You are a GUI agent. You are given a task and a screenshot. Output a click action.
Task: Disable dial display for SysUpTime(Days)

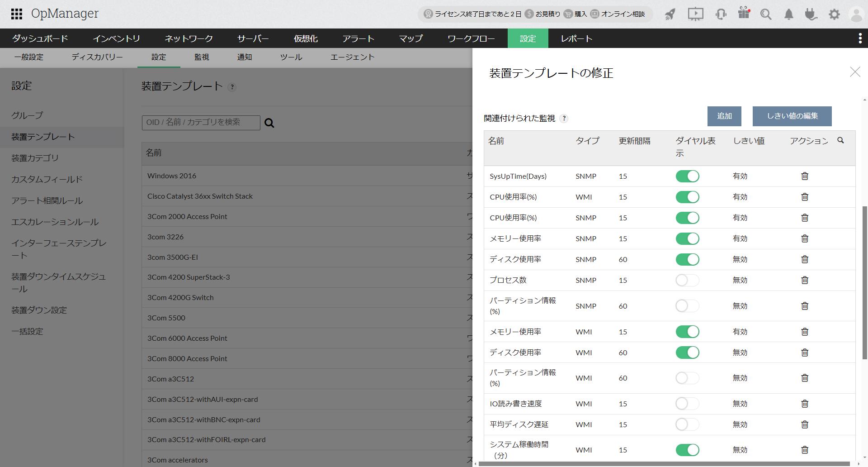687,176
